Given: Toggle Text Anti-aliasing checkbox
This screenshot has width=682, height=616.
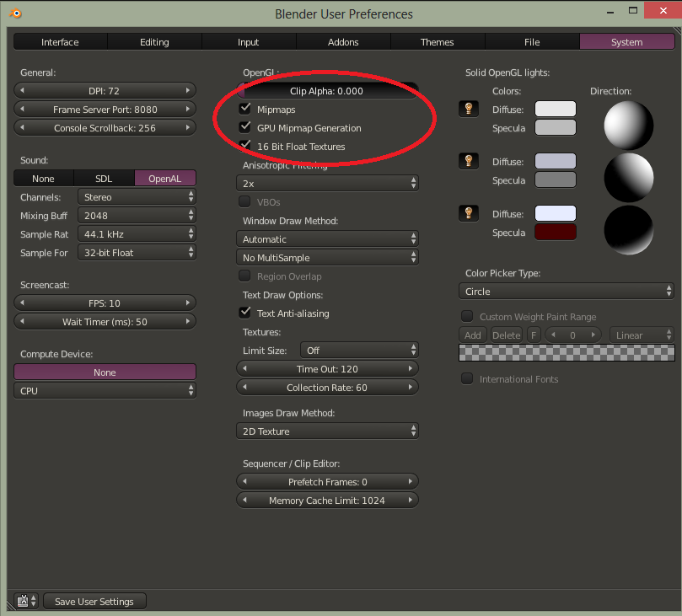Looking at the screenshot, I should (x=244, y=313).
